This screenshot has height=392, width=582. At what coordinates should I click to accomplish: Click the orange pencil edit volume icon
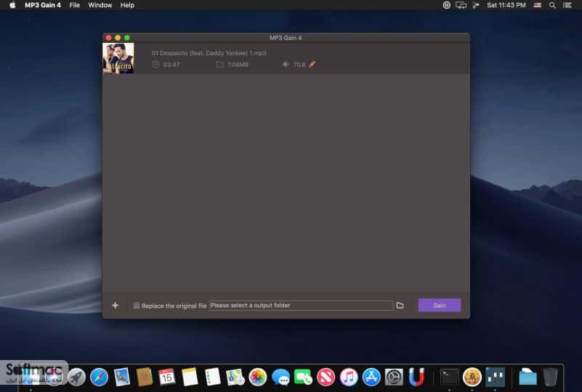point(312,64)
